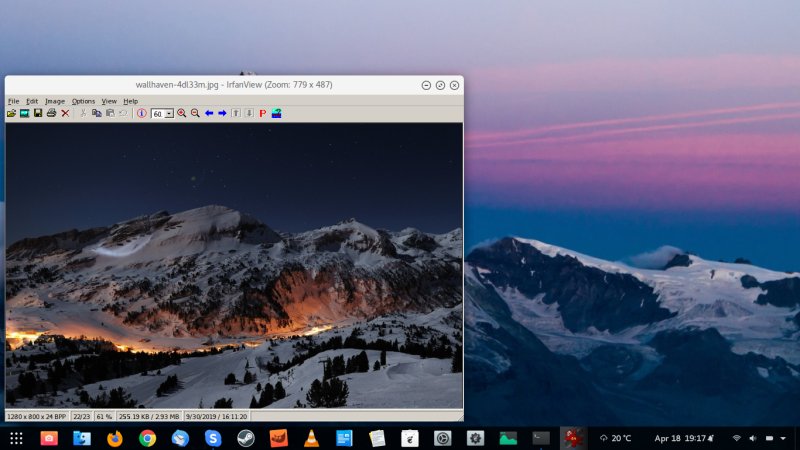
Task: Open the volume speaker indicator
Action: click(x=753, y=438)
